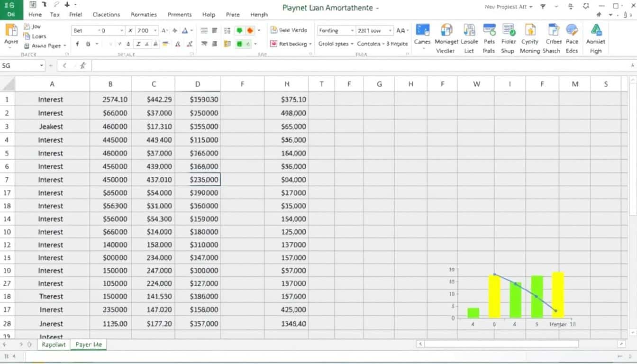Click the Aomiet High icon
Image resolution: width=637 pixels, height=364 pixels.
click(596, 30)
